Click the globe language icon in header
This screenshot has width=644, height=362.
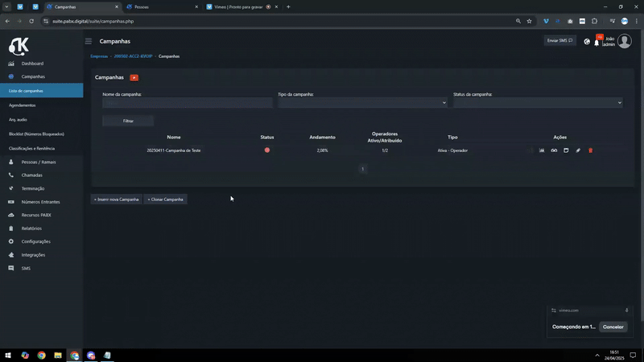tap(587, 42)
